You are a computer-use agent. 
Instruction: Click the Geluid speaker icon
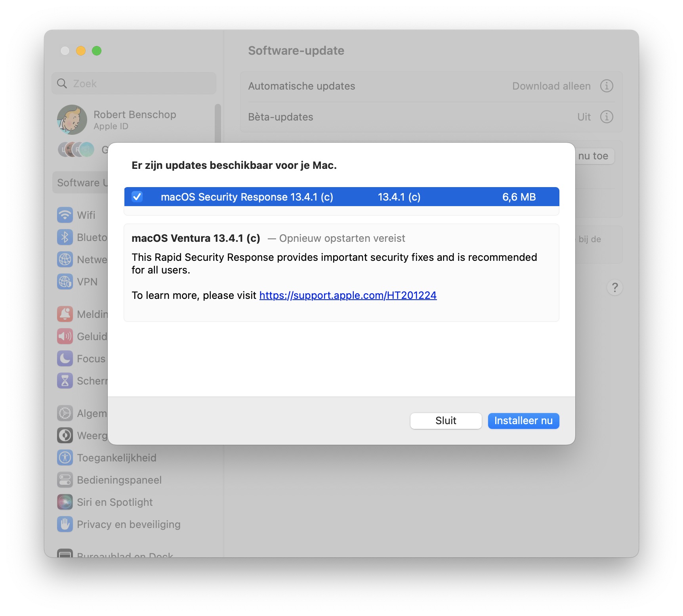pos(65,337)
